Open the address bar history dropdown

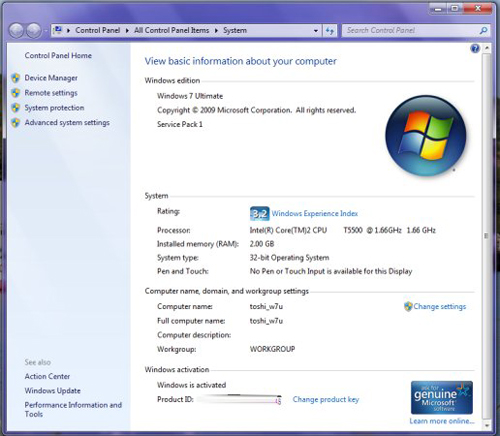pos(316,31)
